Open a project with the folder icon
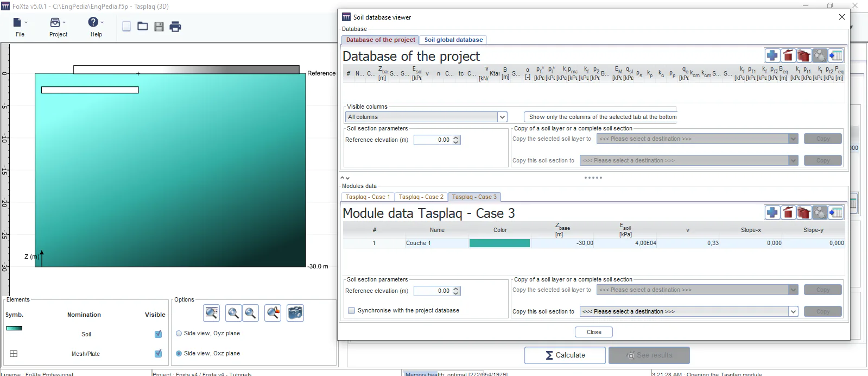868x376 pixels. (x=143, y=26)
